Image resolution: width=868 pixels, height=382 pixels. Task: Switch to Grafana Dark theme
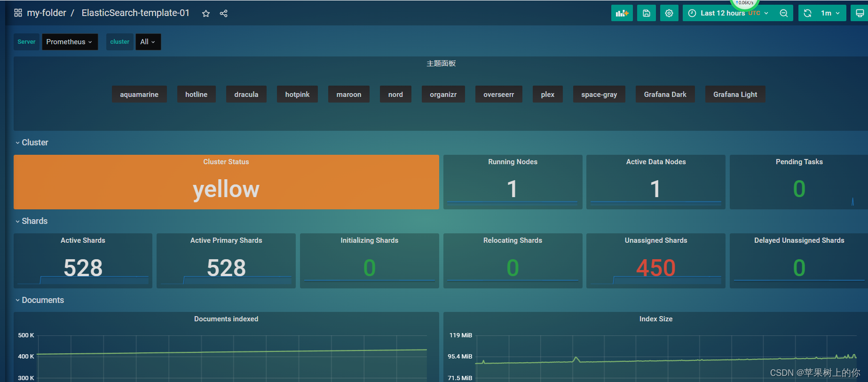point(665,95)
